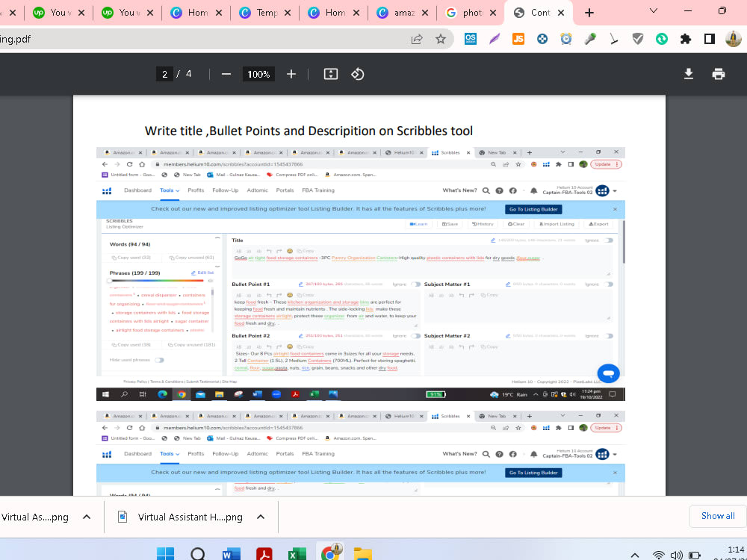Click the fit to page icon

331,74
